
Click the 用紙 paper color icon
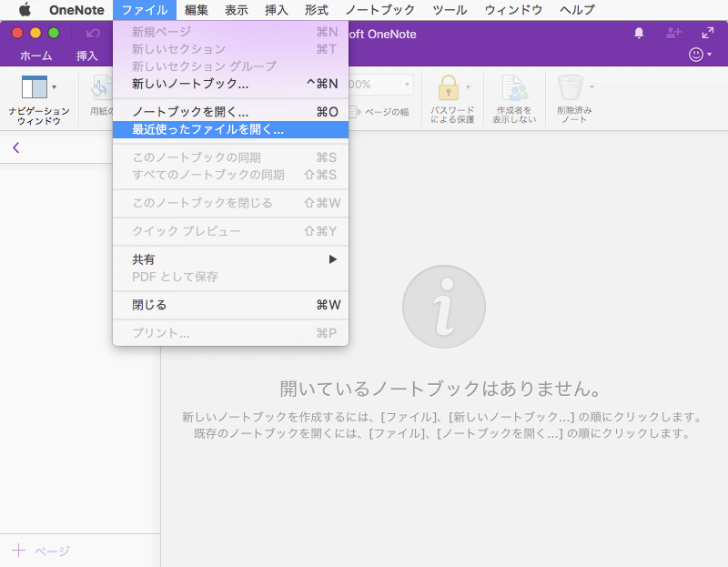coord(102,86)
